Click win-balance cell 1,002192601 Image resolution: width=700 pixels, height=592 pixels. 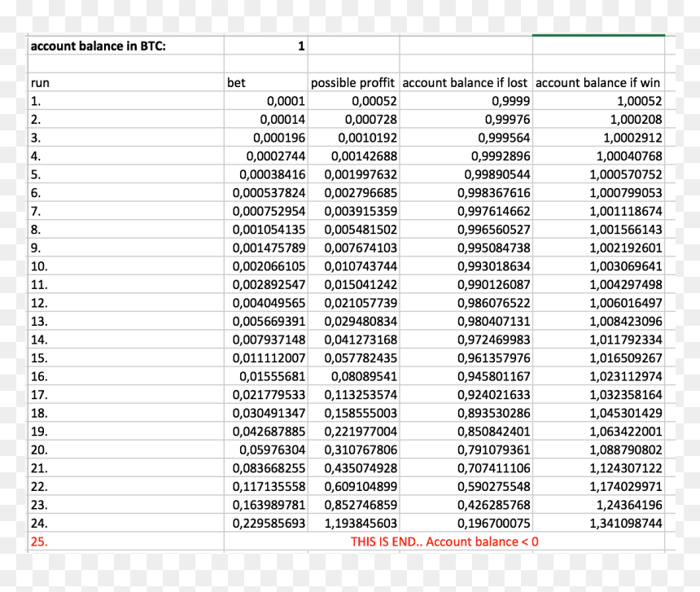coord(598,248)
